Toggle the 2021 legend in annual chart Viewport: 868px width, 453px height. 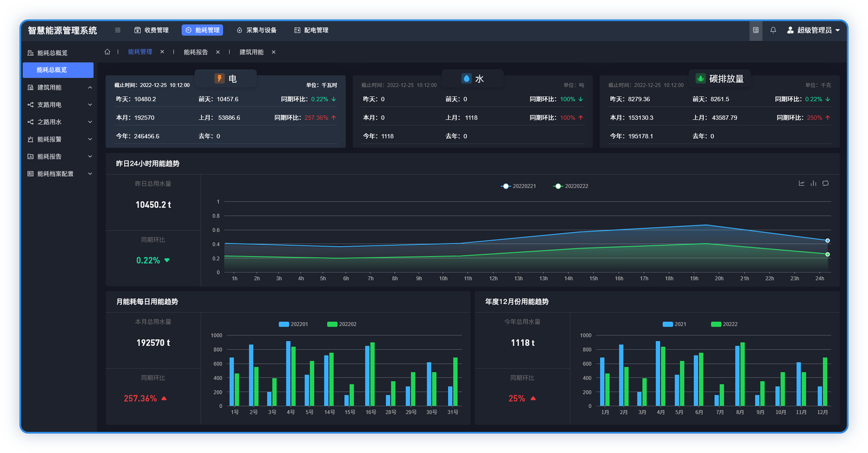click(x=675, y=324)
